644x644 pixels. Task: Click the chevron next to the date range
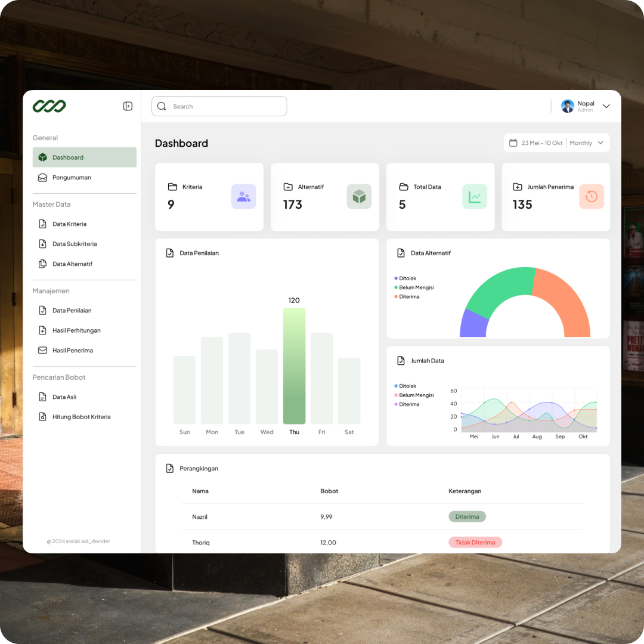(x=601, y=143)
